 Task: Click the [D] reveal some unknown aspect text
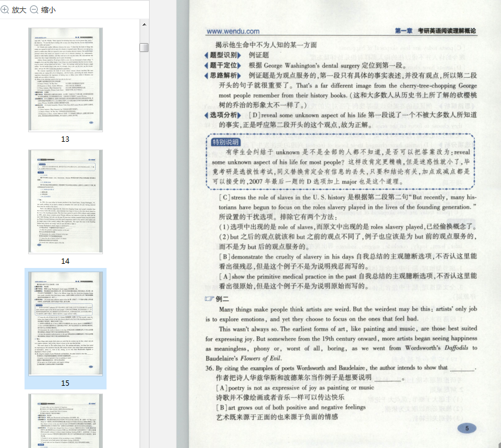[x=308, y=115]
